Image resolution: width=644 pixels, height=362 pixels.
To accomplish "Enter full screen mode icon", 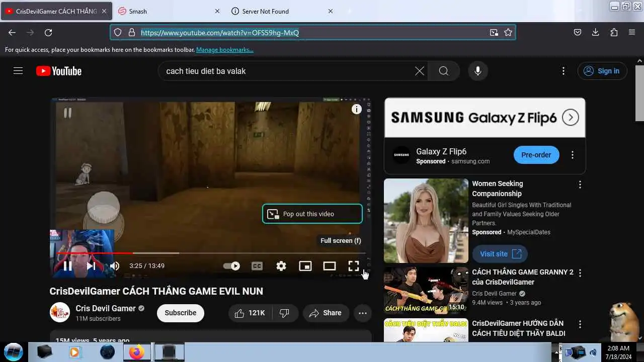I will pos(354,266).
